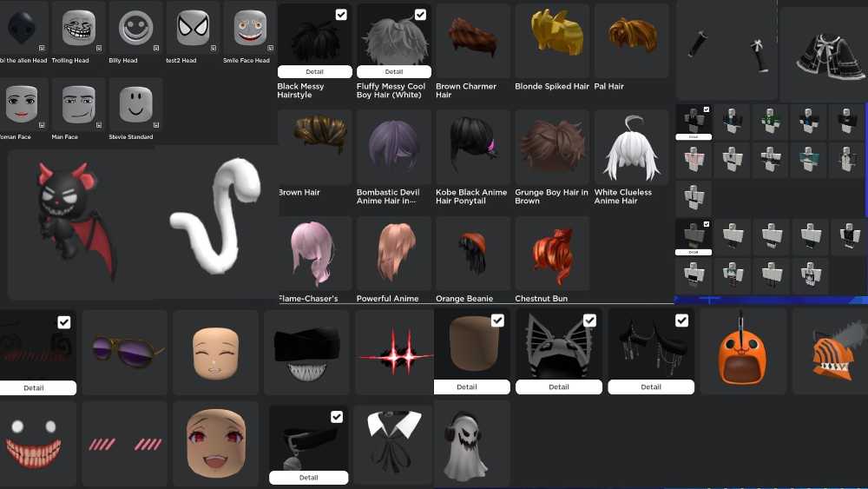Viewport: 868px width, 489px height.
Task: Equip the ghost with headphones accessory
Action: click(x=471, y=444)
